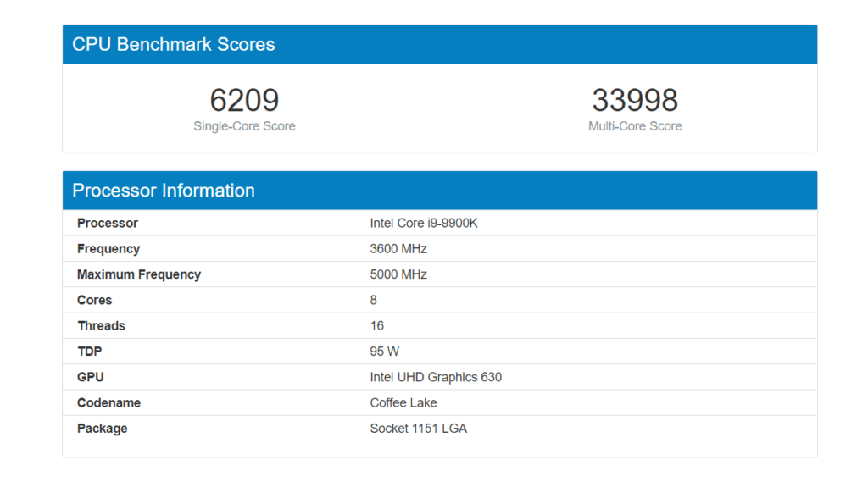Select the Intel UHD Graphics 630 value
Screen dimensions: 868x482
(x=436, y=377)
